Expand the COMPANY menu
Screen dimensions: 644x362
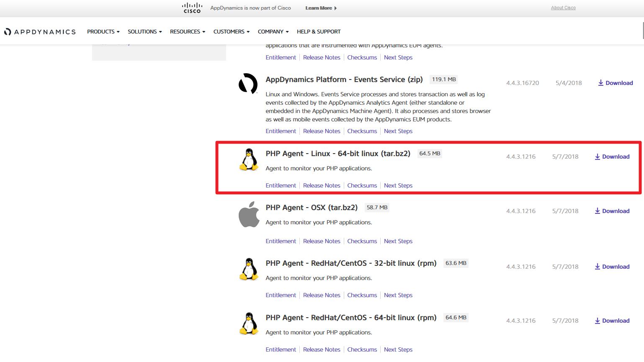[273, 32]
